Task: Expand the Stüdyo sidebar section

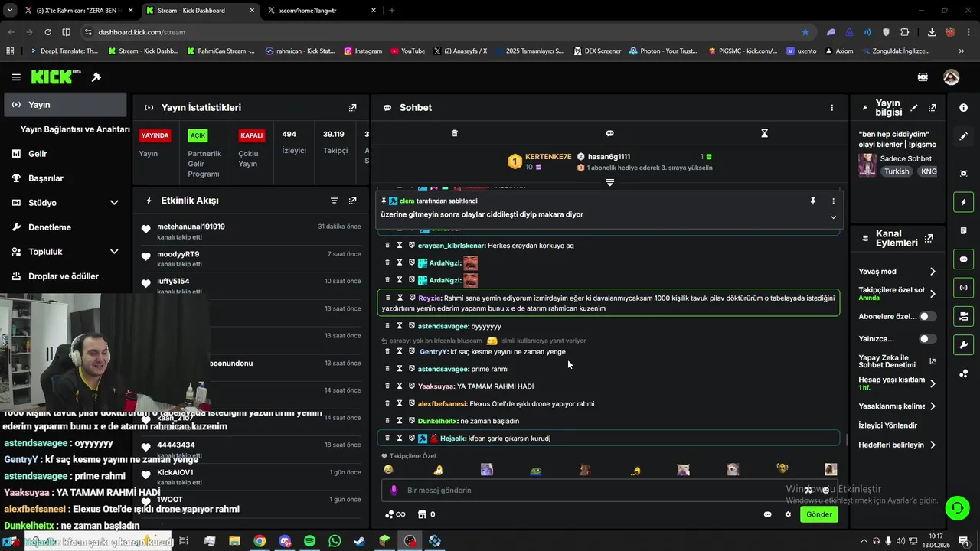Action: [x=114, y=203]
